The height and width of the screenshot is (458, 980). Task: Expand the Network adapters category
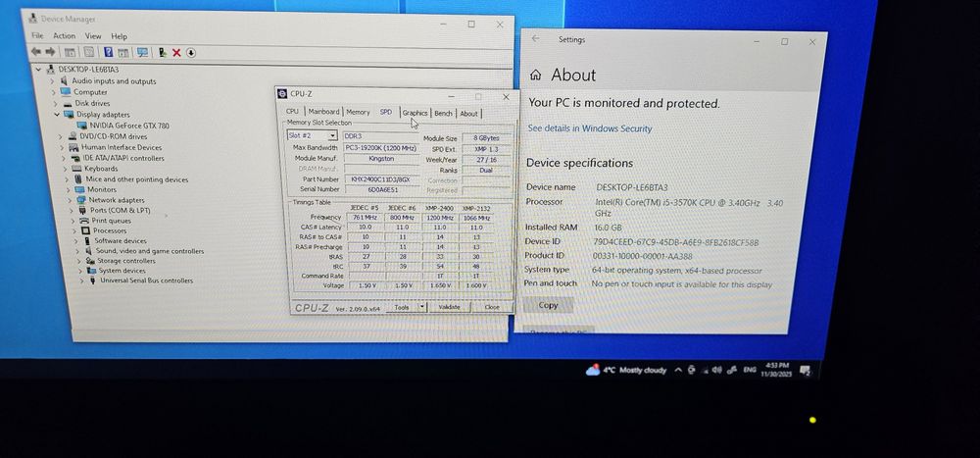click(x=70, y=200)
